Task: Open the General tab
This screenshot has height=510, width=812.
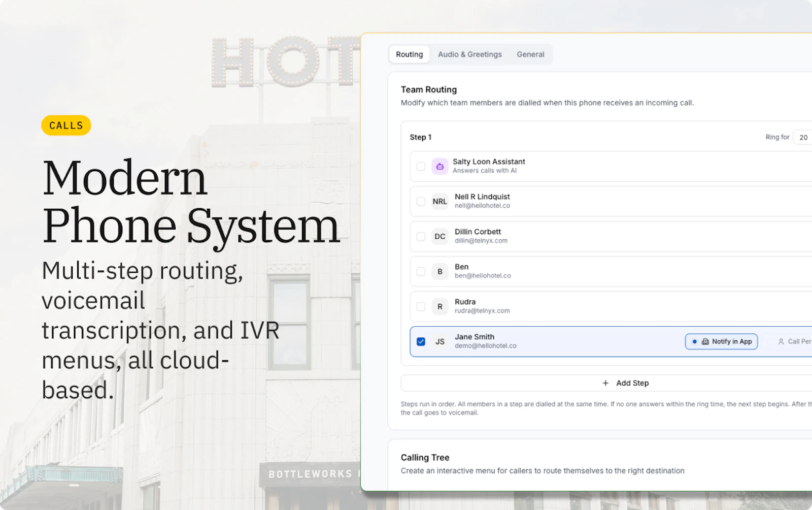Action: [x=530, y=54]
